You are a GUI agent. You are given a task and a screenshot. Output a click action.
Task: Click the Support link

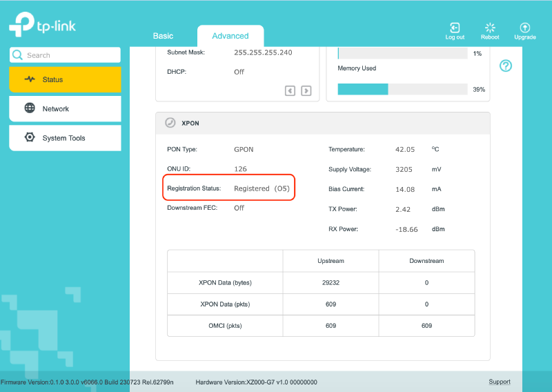tap(499, 382)
